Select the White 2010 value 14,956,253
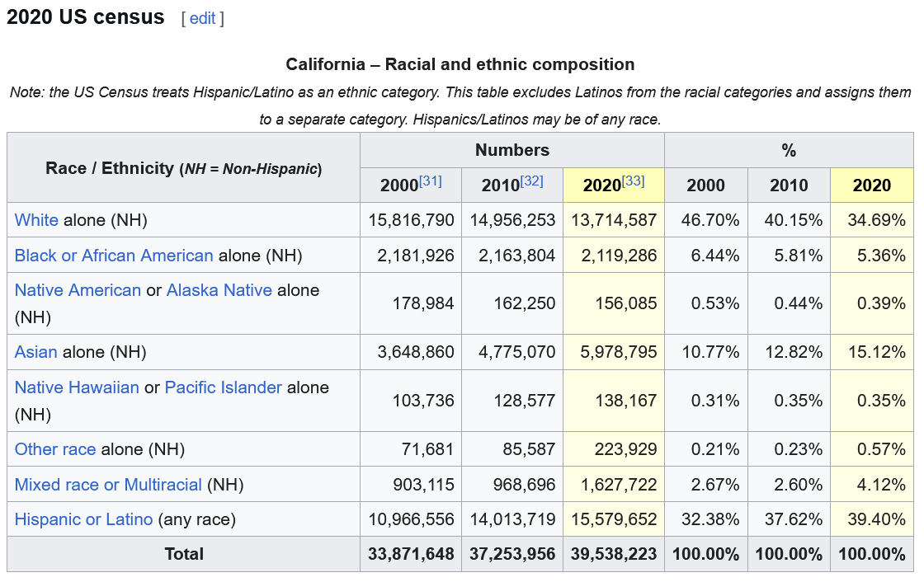Screen dimensions: 924x582 coord(512,220)
